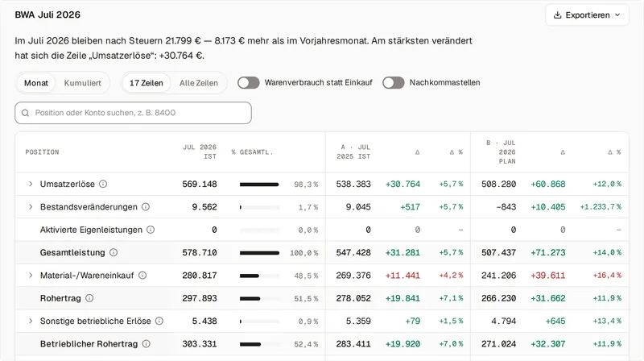Click the Aktivierte Eigenleistungen label
The width and height of the screenshot is (644, 361).
click(91, 230)
